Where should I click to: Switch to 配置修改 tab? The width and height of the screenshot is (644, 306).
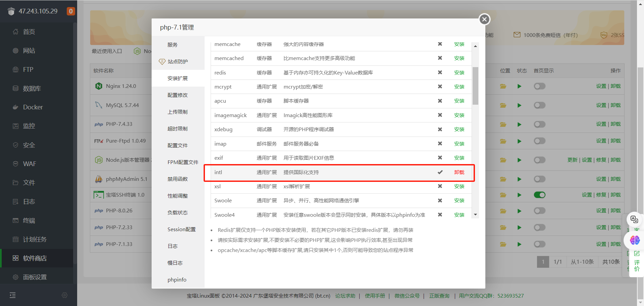[x=177, y=95]
